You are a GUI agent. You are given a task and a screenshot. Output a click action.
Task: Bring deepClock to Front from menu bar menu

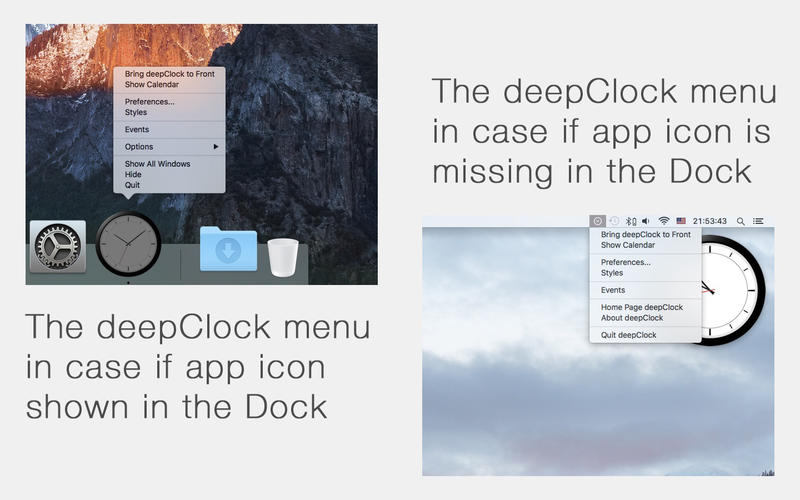coord(645,235)
